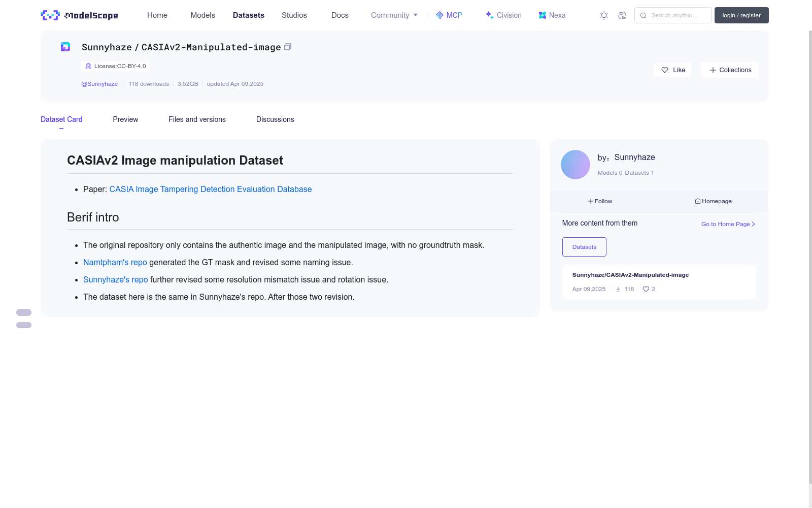This screenshot has height=508, width=812.
Task: Click the upper floating side widget pill
Action: tap(24, 312)
